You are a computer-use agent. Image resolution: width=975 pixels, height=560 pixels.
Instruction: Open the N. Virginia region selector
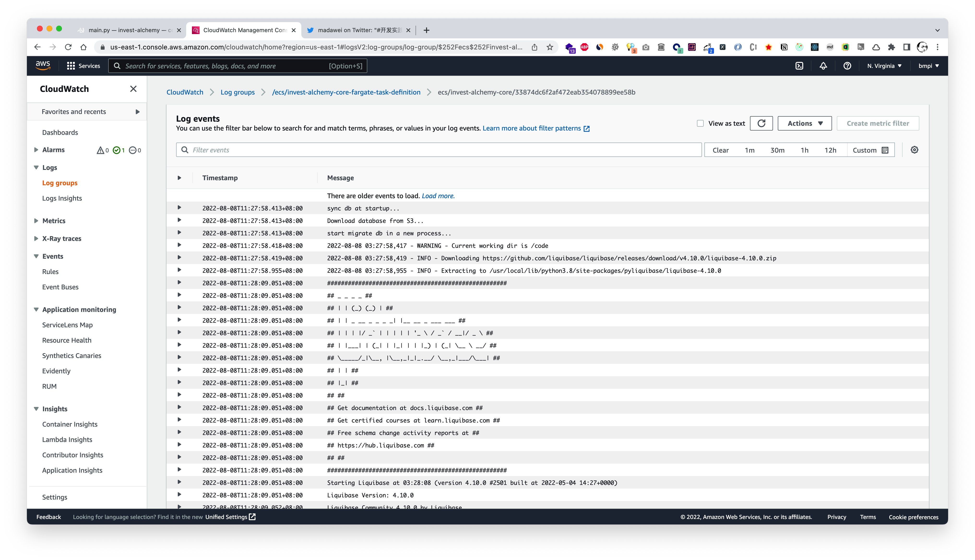(x=884, y=66)
